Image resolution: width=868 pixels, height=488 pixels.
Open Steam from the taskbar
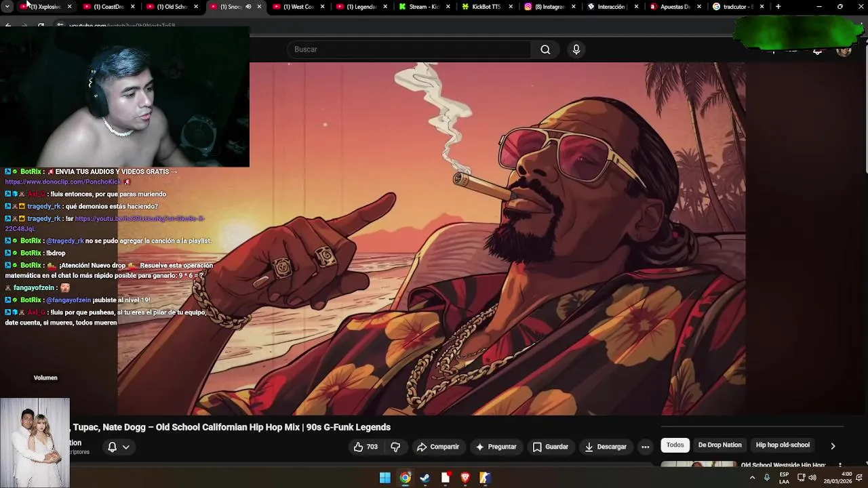coord(425,478)
